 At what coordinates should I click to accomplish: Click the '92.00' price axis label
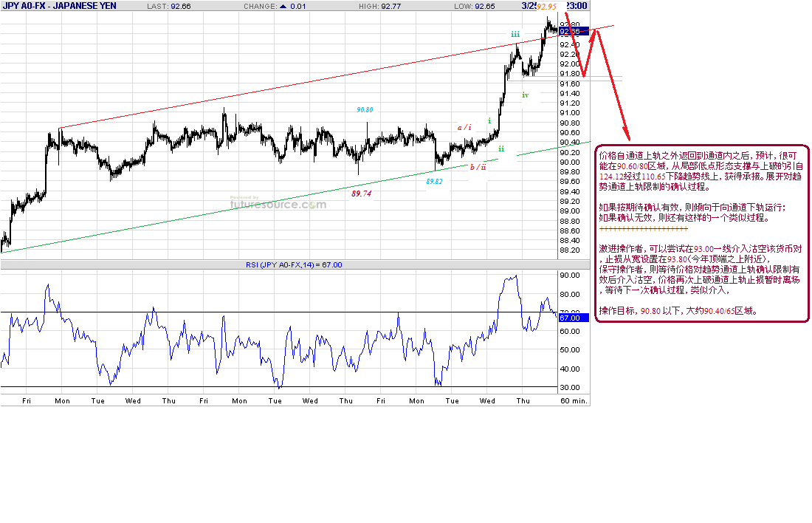click(570, 64)
